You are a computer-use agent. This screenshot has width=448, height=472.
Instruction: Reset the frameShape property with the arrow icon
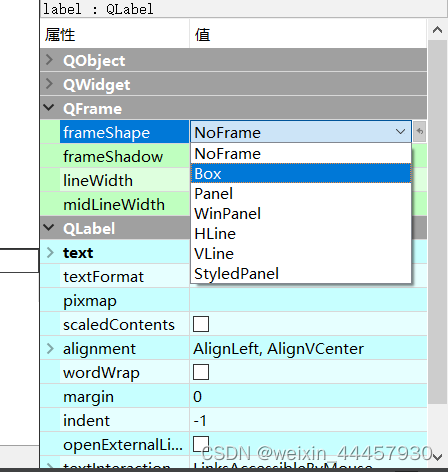pos(420,132)
